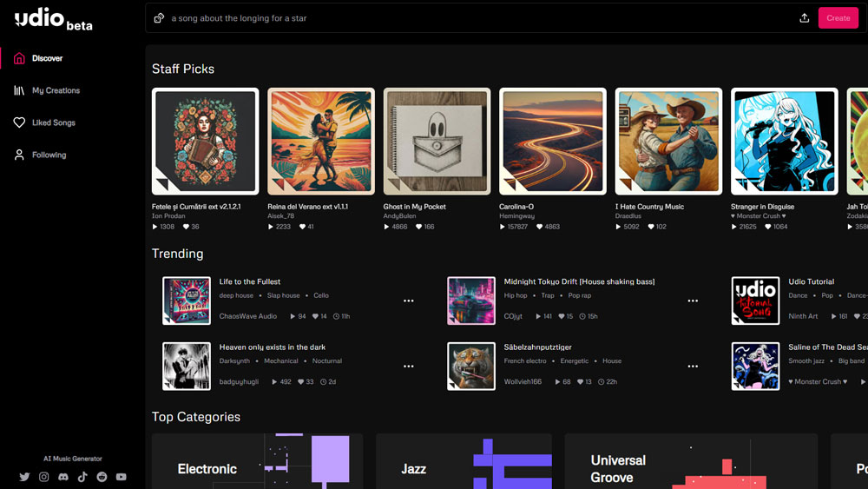Click heart icon on Midnight Tokyo Drift
Image resolution: width=868 pixels, height=489 pixels.
[x=562, y=316]
